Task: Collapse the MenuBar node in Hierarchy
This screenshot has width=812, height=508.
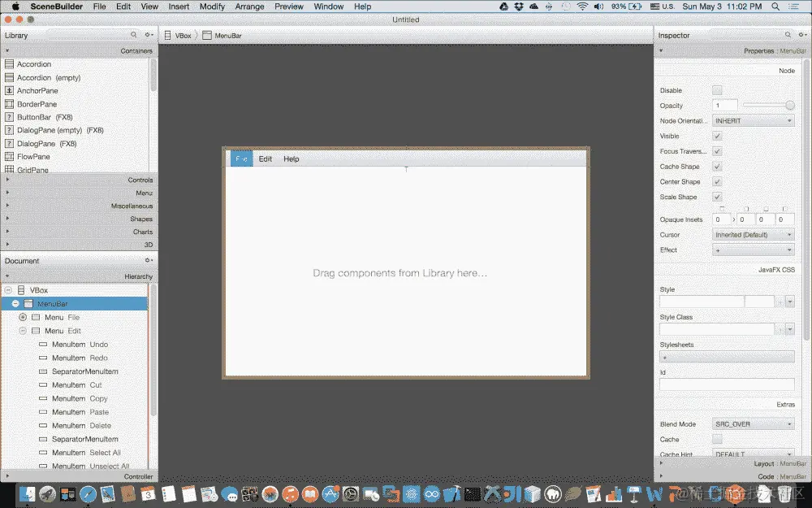Action: click(x=15, y=303)
